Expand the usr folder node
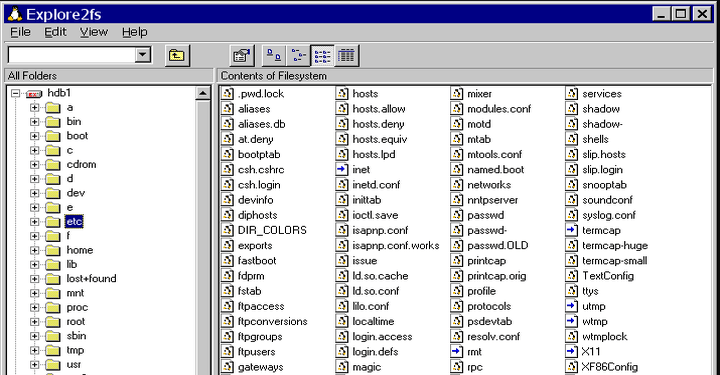The width and height of the screenshot is (720, 375). coord(34,364)
